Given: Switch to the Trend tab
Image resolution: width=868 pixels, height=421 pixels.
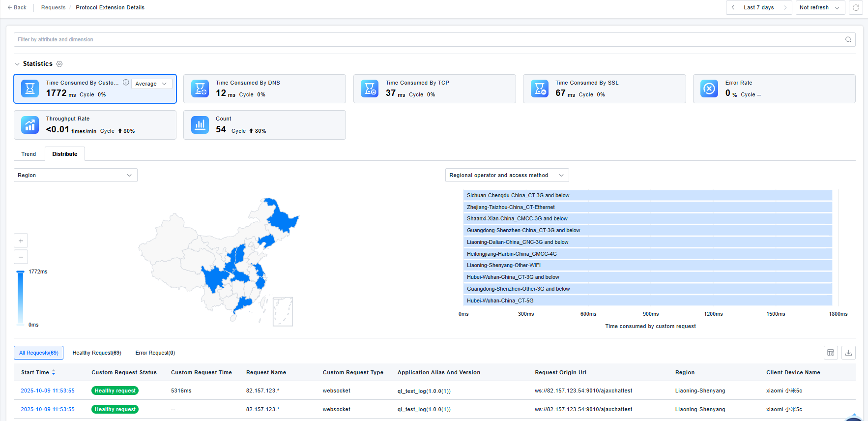Looking at the screenshot, I should 29,154.
